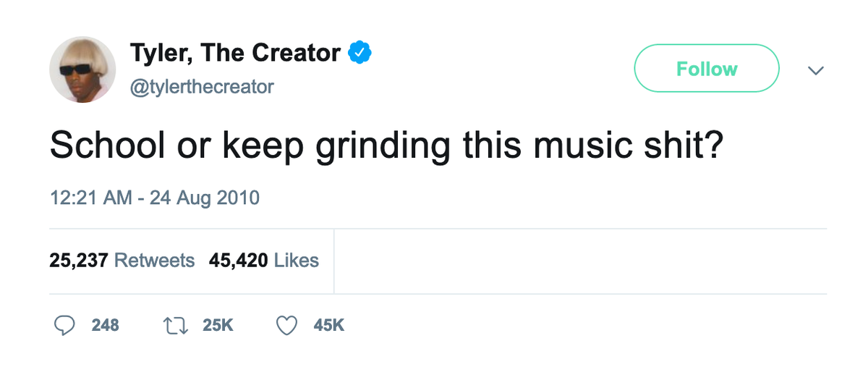The width and height of the screenshot is (868, 367).
Task: Click the 25K retweet count
Action: [218, 326]
